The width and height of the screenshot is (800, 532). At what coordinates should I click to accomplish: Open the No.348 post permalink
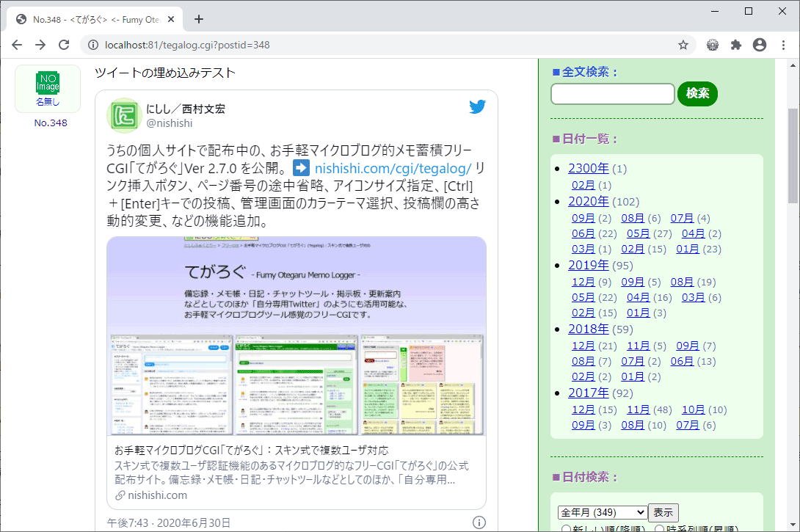coord(51,123)
